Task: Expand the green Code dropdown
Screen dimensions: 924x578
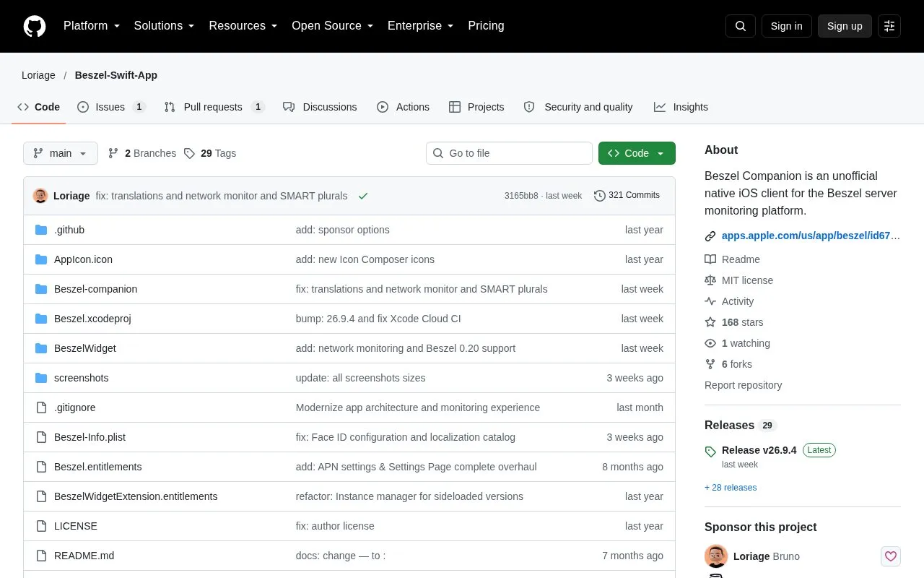Action: (x=637, y=153)
